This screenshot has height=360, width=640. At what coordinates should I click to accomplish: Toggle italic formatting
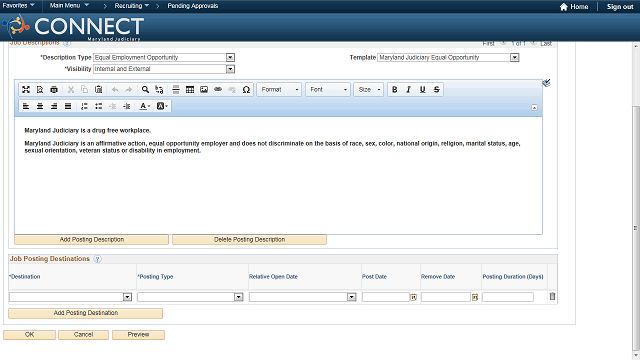click(409, 89)
